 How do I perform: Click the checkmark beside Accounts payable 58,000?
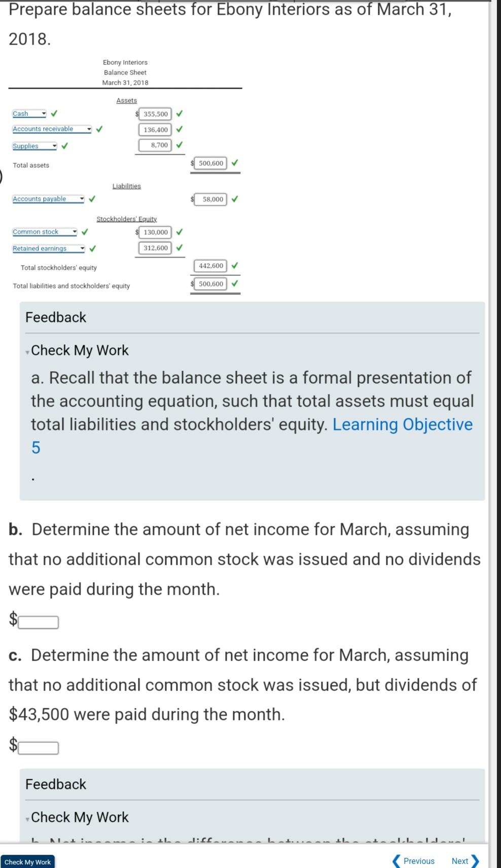click(235, 199)
